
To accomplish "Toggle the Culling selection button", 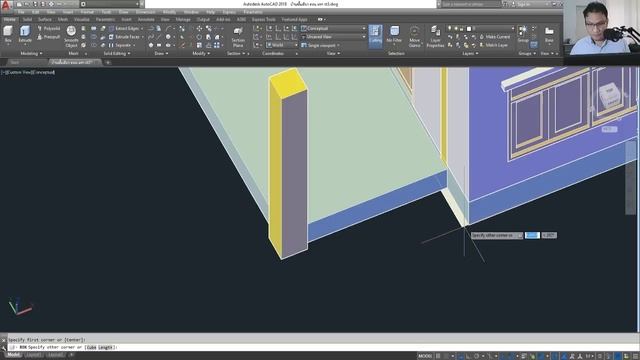I will 375,36.
